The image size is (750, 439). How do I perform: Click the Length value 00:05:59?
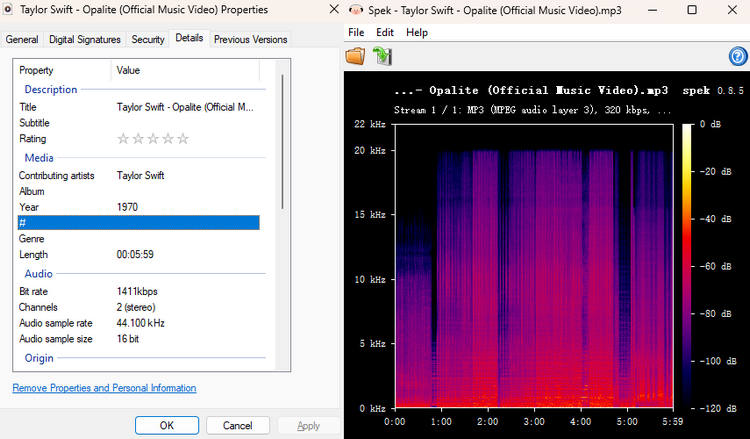pyautogui.click(x=135, y=254)
